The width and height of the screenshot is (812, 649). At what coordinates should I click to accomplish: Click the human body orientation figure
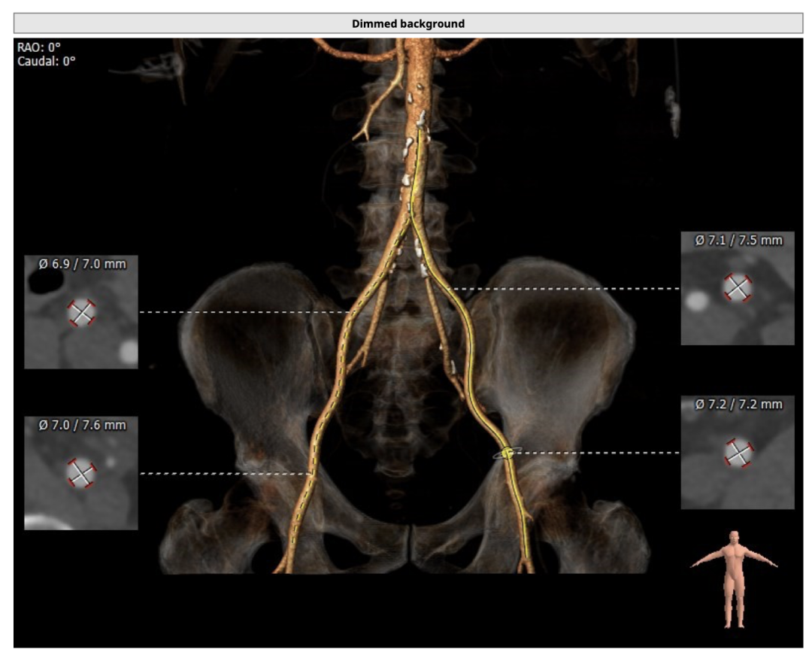coord(734,578)
